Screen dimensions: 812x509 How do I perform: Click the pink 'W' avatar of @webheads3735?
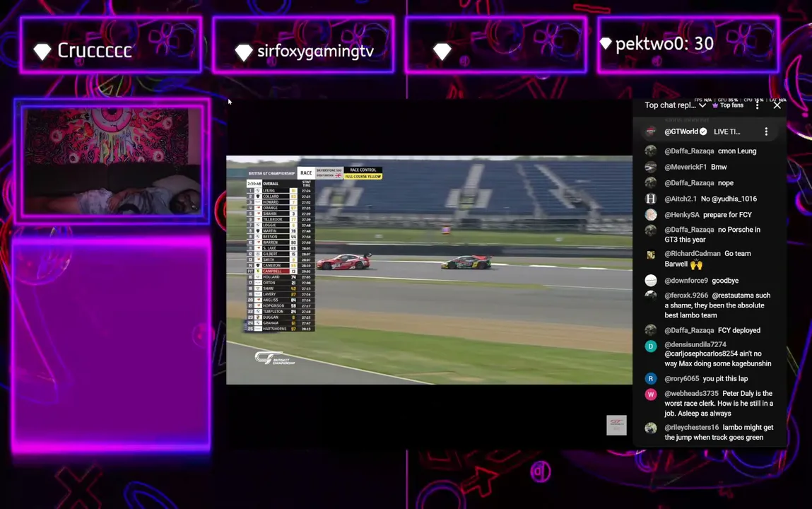pyautogui.click(x=651, y=394)
